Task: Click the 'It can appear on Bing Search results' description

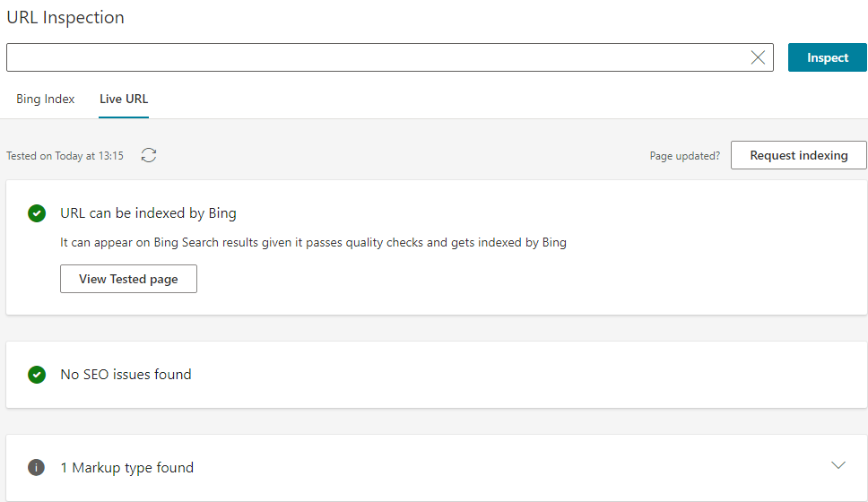Action: point(313,242)
